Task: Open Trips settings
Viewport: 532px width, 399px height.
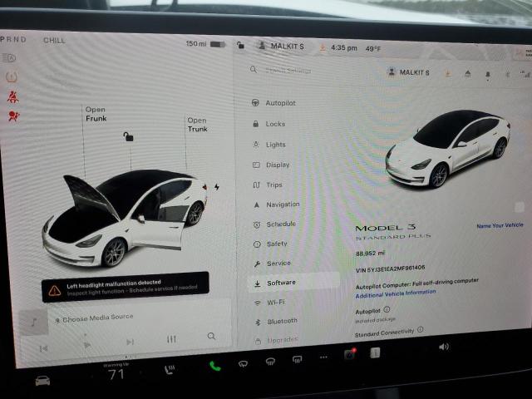Action: 268,185
